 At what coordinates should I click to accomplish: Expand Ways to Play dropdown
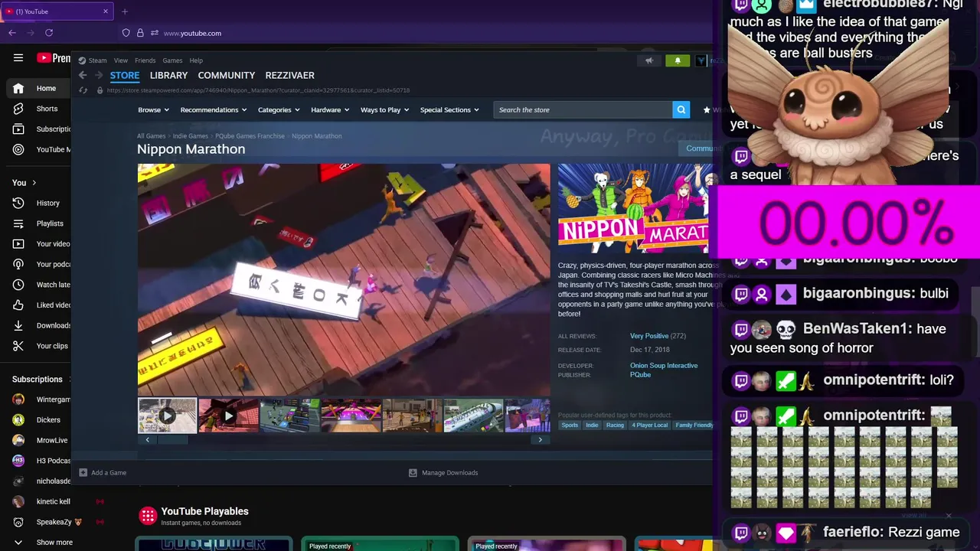pyautogui.click(x=384, y=110)
